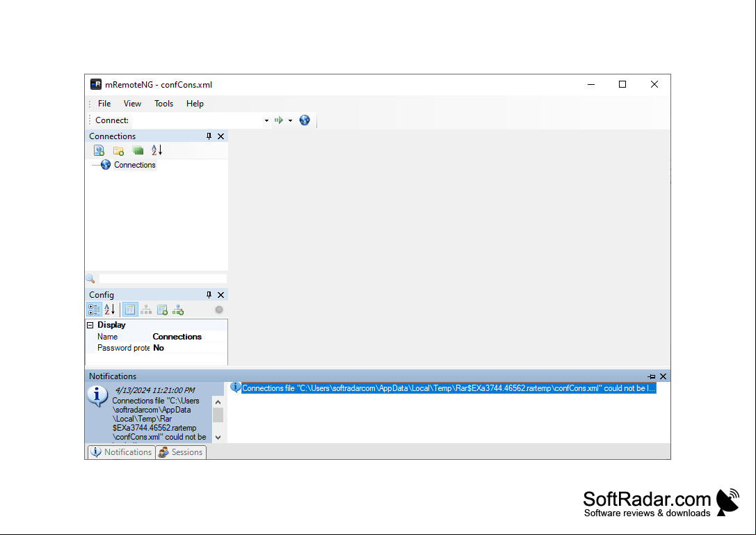Click the large info bubble icon in Notifications
This screenshot has width=756, height=535.
click(97, 396)
